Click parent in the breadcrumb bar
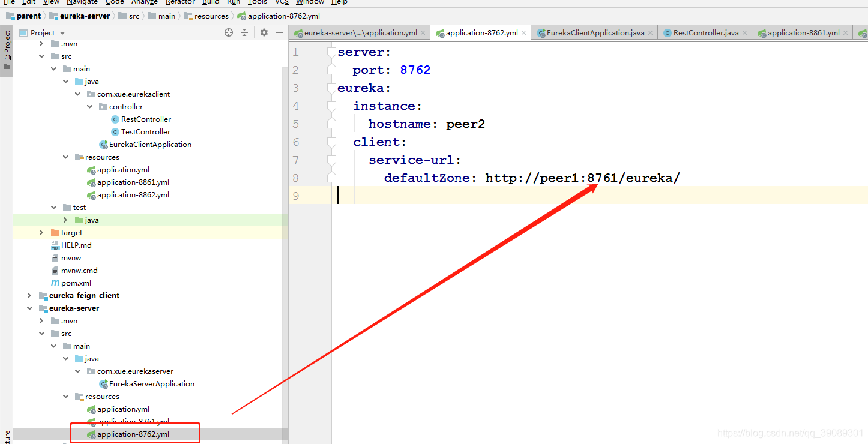868x444 pixels. 23,16
